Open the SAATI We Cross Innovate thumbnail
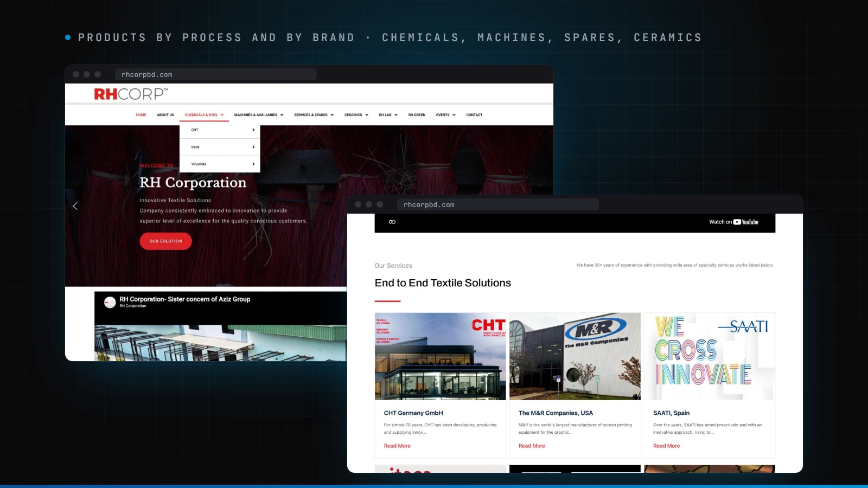The width and height of the screenshot is (868, 488). pos(709,356)
